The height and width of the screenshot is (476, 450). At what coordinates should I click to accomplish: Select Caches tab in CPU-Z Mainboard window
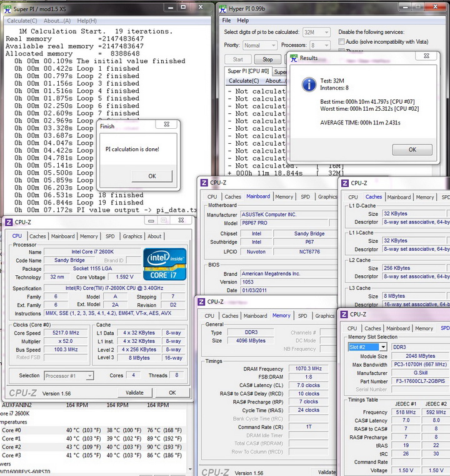click(233, 196)
